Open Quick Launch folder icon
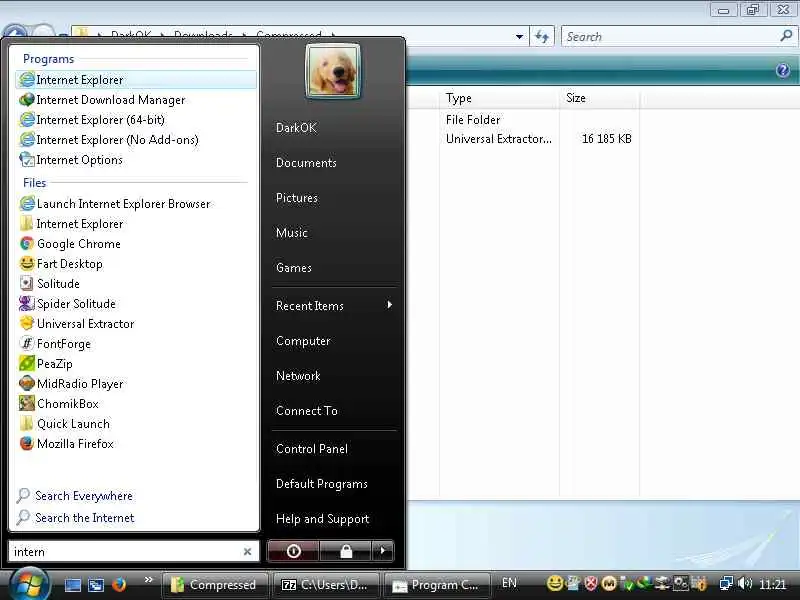 pos(27,423)
